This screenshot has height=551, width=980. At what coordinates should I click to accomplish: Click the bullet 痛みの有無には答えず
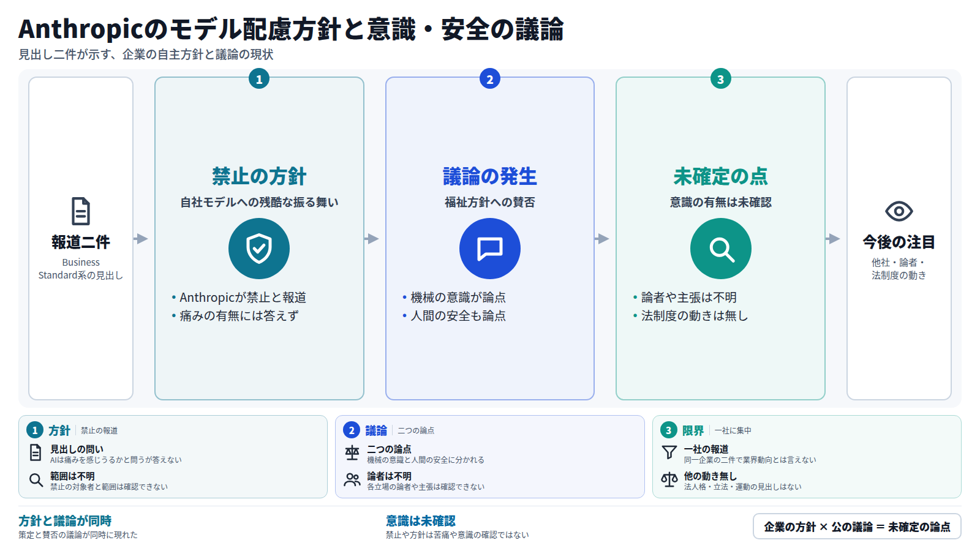tap(239, 316)
